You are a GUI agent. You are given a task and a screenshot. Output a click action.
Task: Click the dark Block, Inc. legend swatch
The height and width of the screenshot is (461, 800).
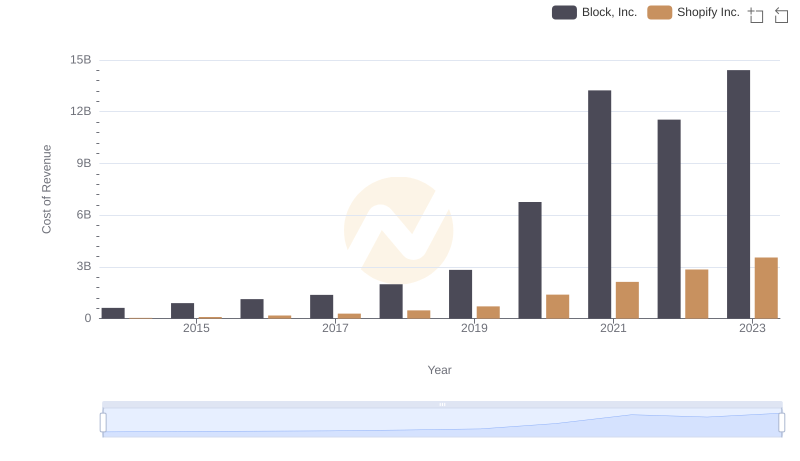click(x=564, y=12)
